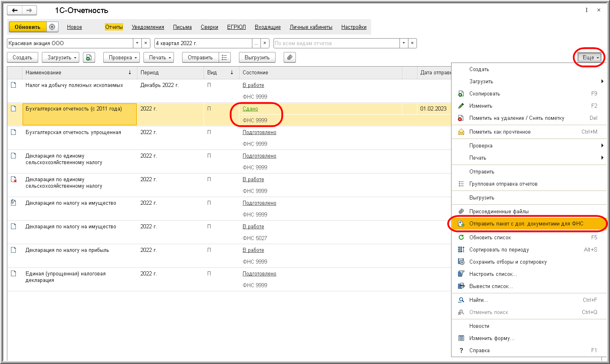Open the ЕГРЮЛ tab
The width and height of the screenshot is (610, 364).
[x=237, y=27]
